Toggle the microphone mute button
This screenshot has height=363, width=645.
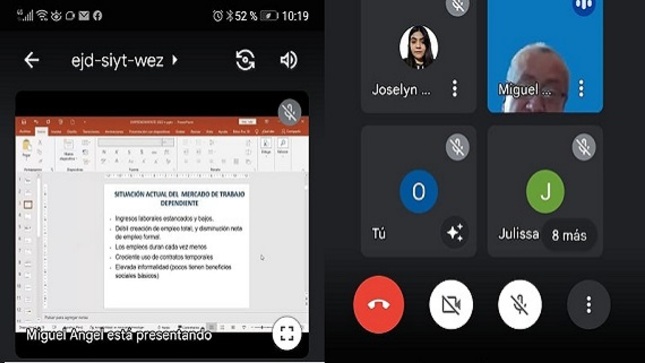(x=520, y=305)
